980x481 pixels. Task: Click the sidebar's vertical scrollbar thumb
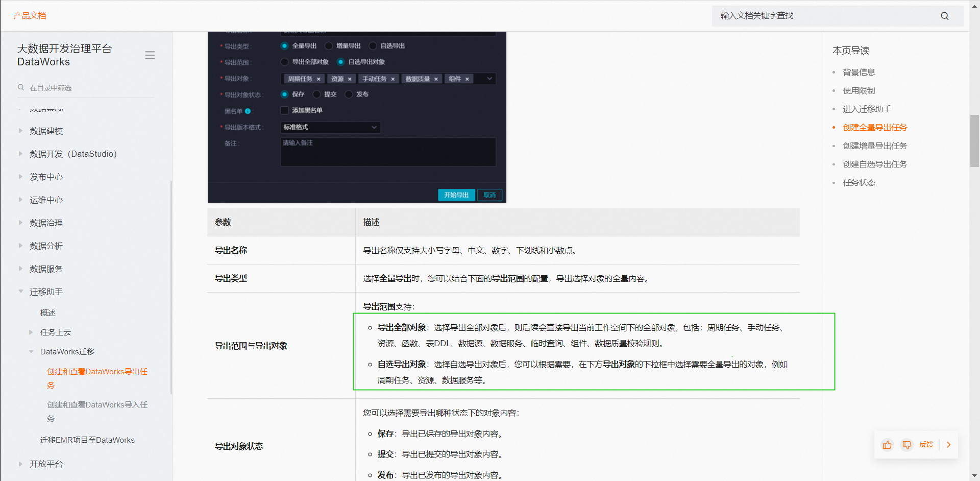171,287
